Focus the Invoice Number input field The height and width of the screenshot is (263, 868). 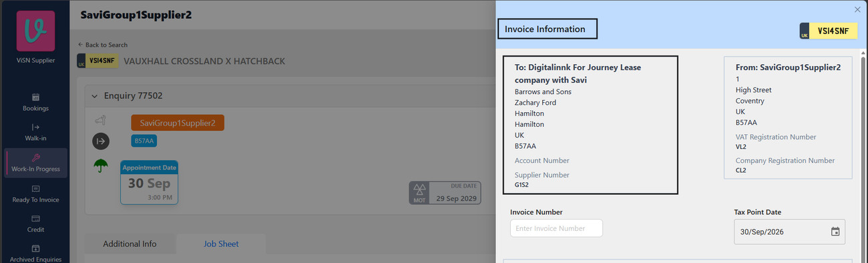click(x=556, y=228)
